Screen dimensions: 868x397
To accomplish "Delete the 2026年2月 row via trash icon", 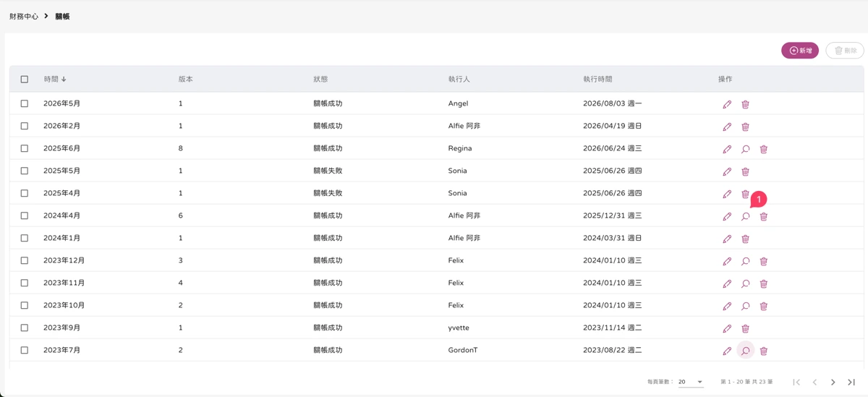I will click(x=745, y=127).
